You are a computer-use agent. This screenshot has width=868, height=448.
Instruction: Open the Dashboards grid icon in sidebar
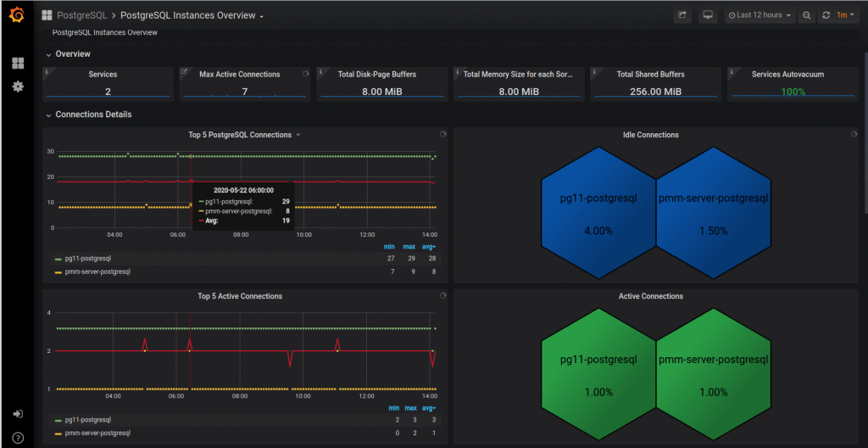point(17,64)
